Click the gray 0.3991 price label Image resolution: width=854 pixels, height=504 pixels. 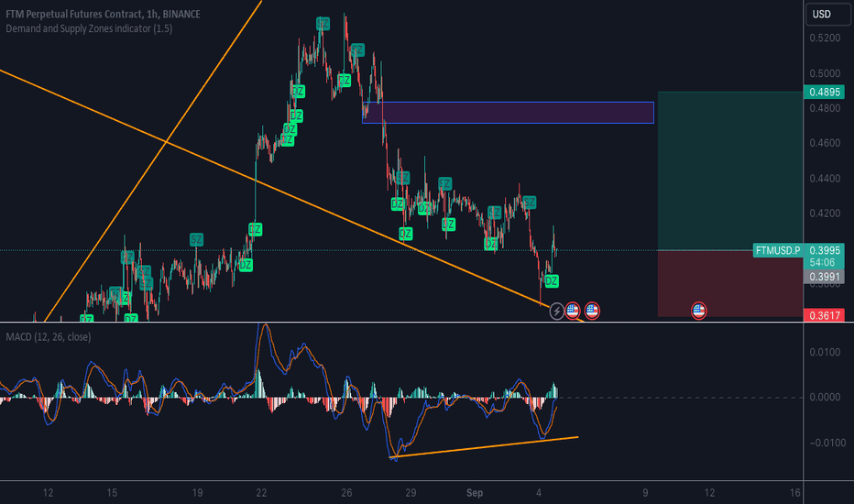pyautogui.click(x=824, y=277)
